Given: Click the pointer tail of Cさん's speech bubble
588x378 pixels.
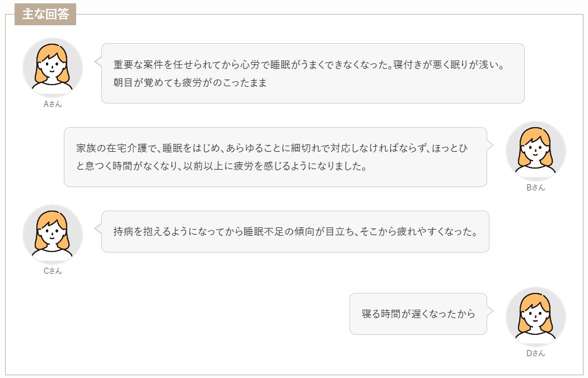Looking at the screenshot, I should click(x=98, y=228).
